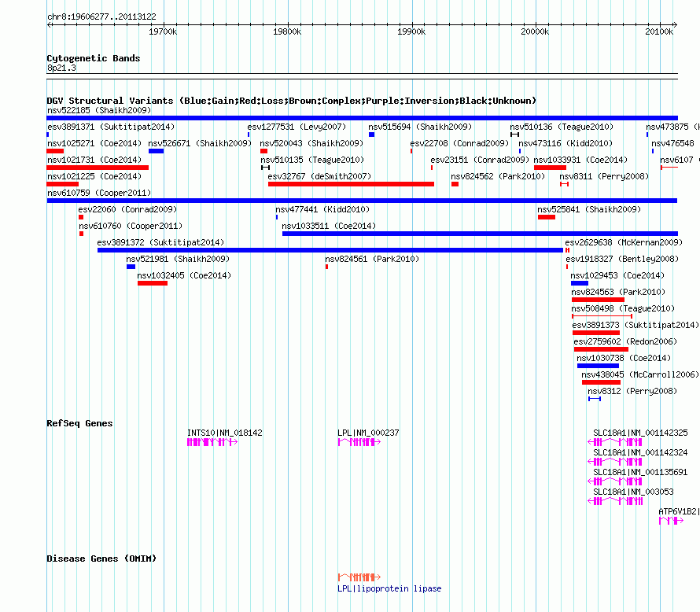Click the INTS10|NM_018142 gene label
700x612 pixels.
[x=225, y=433]
